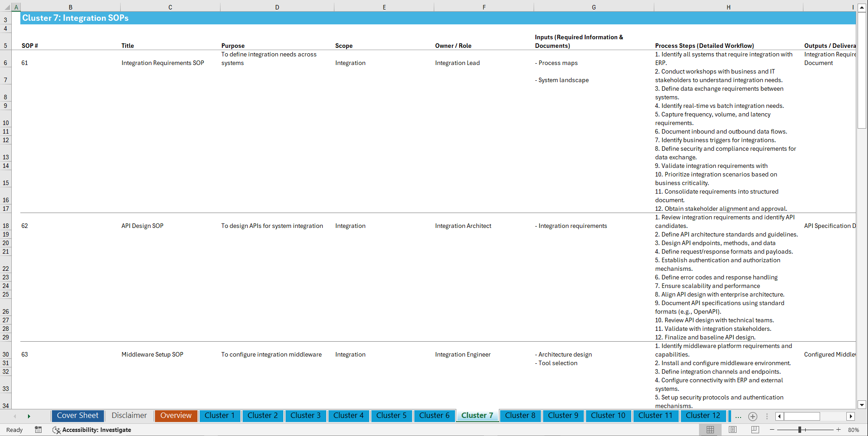Click row 18 header to select the row

tap(5, 226)
